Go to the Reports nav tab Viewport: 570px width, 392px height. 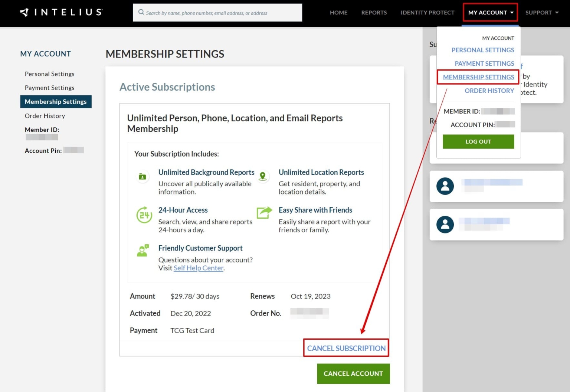click(374, 13)
